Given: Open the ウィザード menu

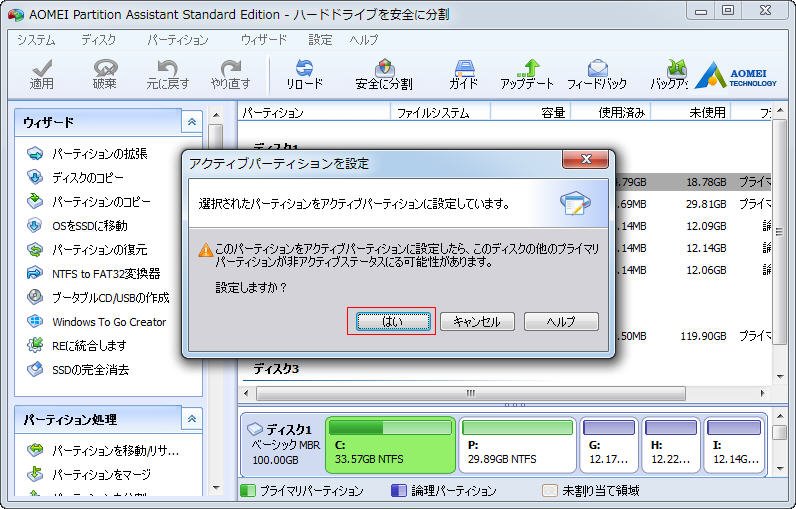Looking at the screenshot, I should (264, 40).
